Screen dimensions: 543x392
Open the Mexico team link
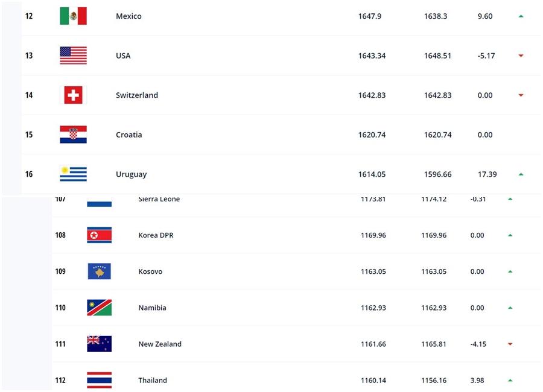click(129, 16)
